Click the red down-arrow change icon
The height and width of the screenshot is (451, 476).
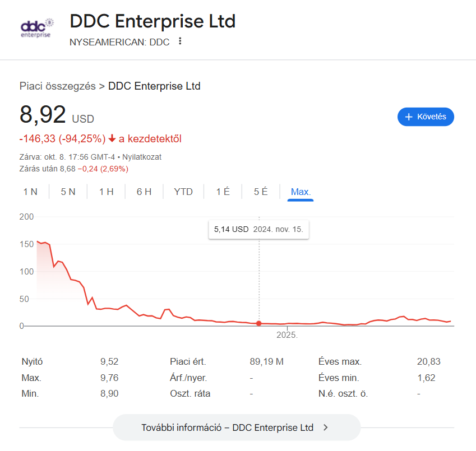tap(112, 138)
